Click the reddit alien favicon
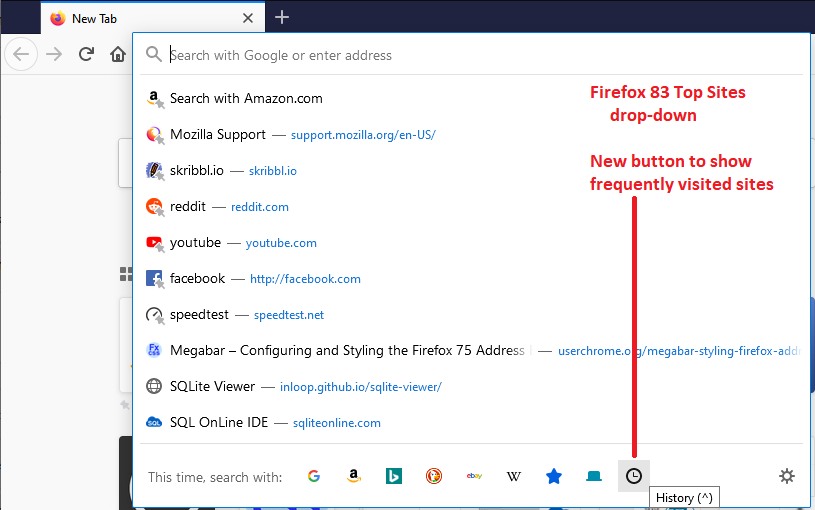The height and width of the screenshot is (510, 815). 154,206
